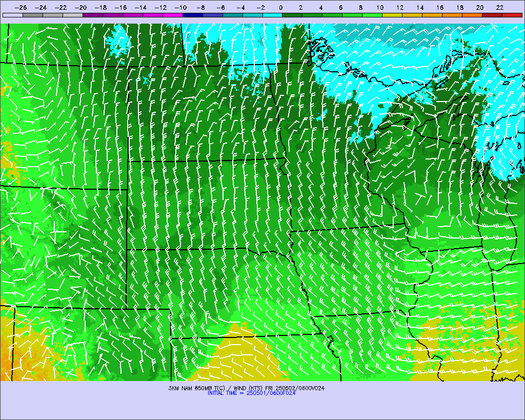Pick the bright magenta swatch between -12 and -10

pos(173,15)
